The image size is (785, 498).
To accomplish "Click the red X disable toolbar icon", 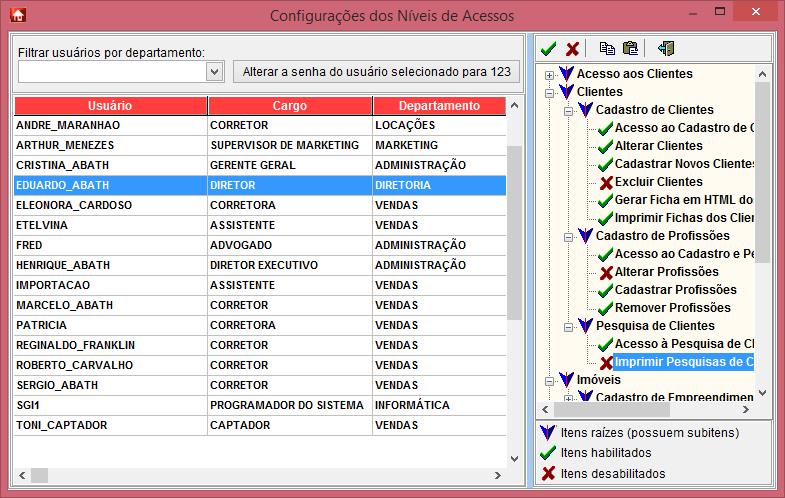I will point(573,48).
